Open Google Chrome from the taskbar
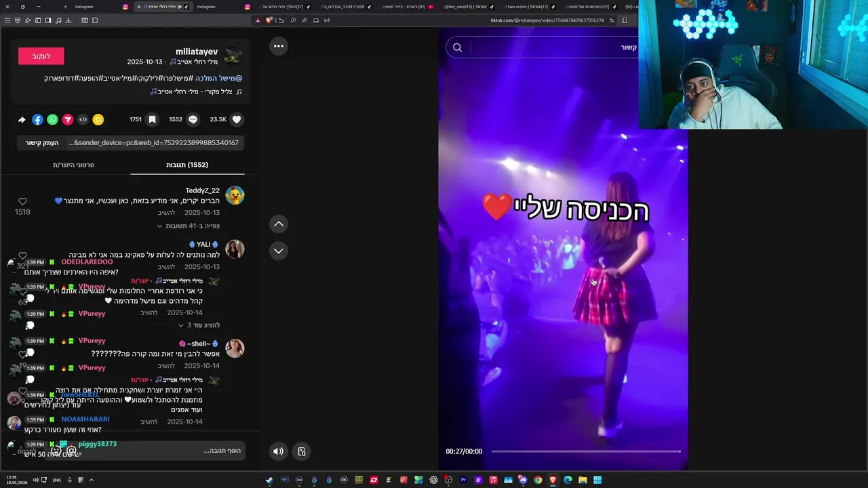The width and height of the screenshot is (868, 488). tap(538, 480)
